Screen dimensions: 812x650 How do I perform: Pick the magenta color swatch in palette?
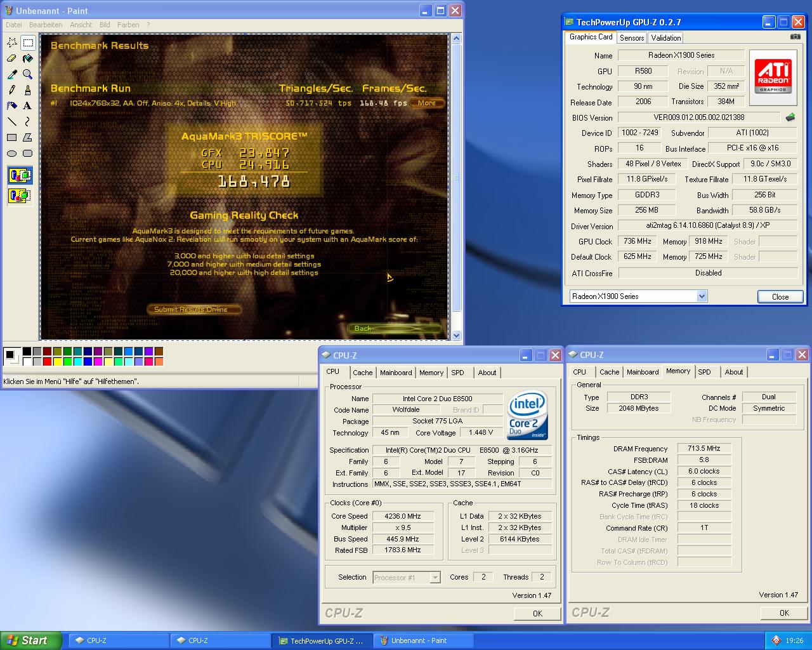tap(98, 362)
